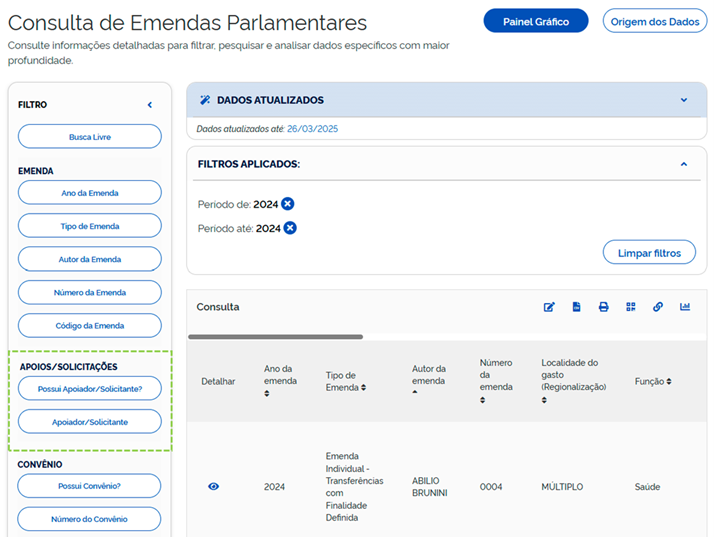Remove the 'Período até: 2024' filter

click(290, 228)
